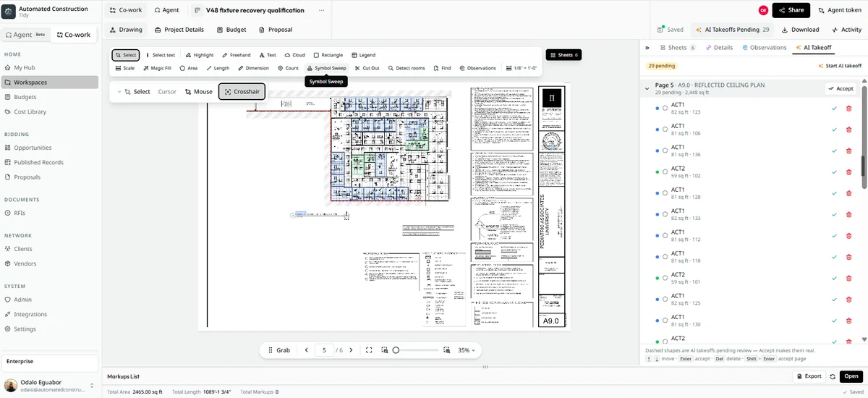Open Cost Library in the sidebar

(x=30, y=111)
